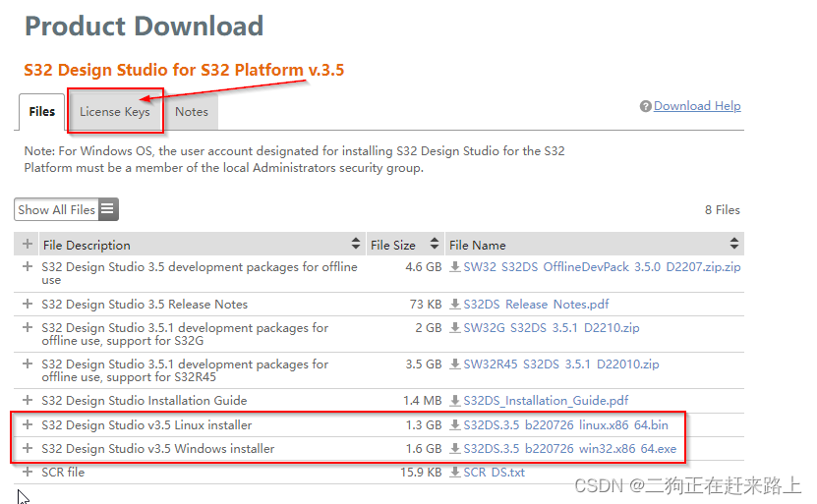Screen dimensions: 817x504
Task: Expand the Release Notes row
Action: pos(28,304)
